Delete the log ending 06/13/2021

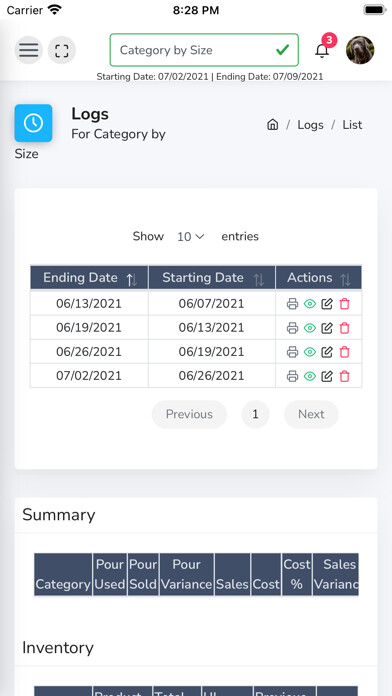pyautogui.click(x=344, y=304)
